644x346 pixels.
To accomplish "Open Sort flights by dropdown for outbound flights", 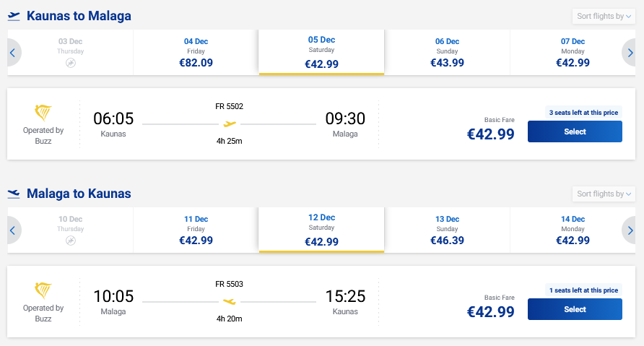I will point(604,17).
